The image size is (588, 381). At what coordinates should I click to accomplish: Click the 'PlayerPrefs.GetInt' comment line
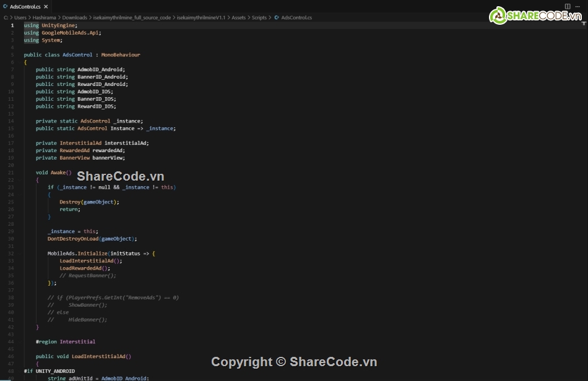pos(113,298)
